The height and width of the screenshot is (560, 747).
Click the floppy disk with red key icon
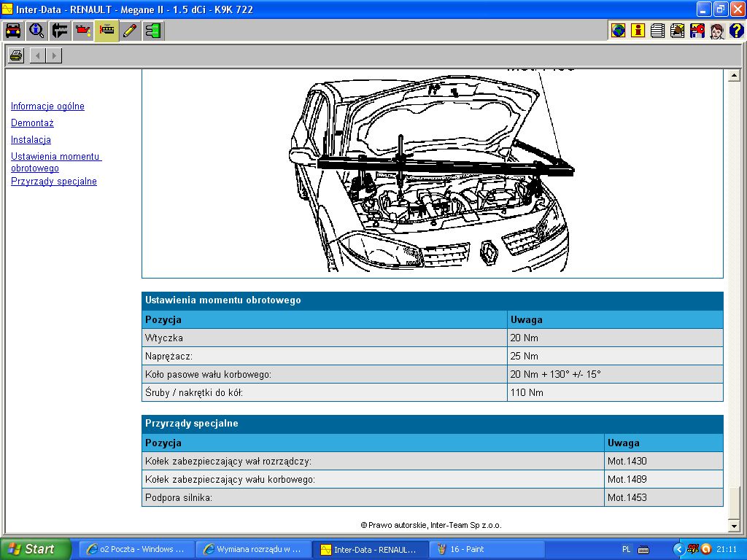click(x=697, y=31)
